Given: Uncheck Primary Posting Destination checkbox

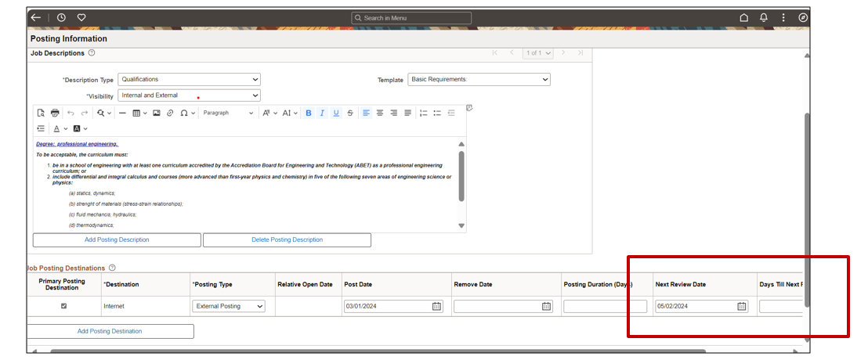Looking at the screenshot, I should (x=63, y=306).
